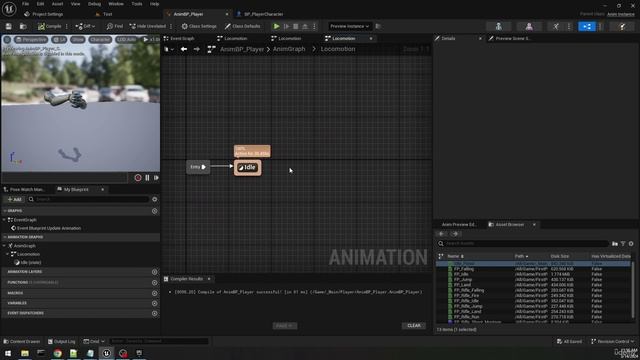Select Event Blueprint Update Animation item
The image size is (640, 360).
coord(49,228)
